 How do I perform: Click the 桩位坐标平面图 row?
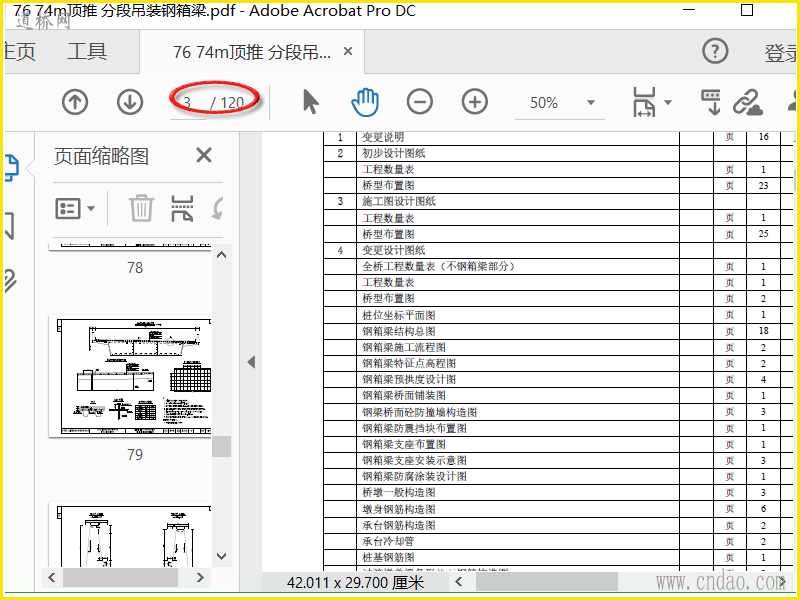pyautogui.click(x=558, y=315)
